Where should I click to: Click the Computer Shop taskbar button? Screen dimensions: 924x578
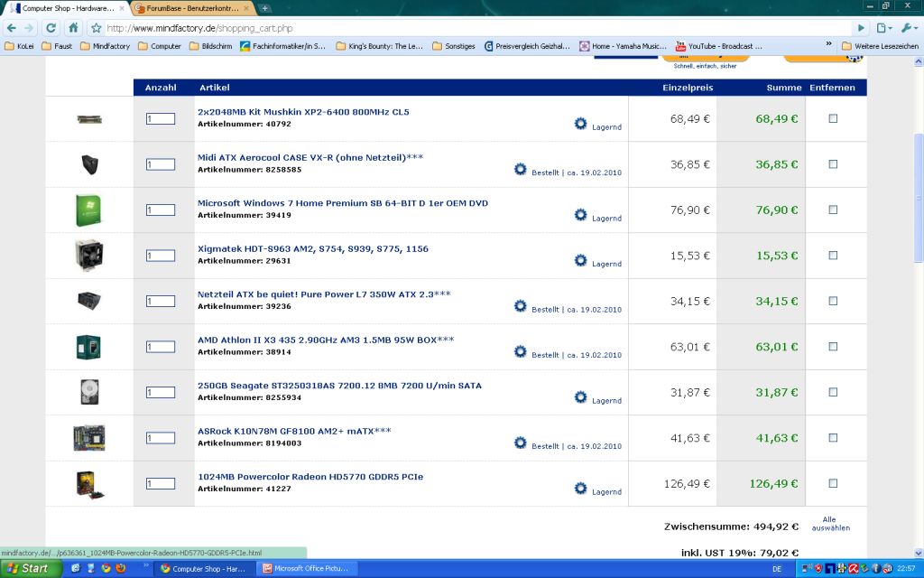(x=204, y=569)
